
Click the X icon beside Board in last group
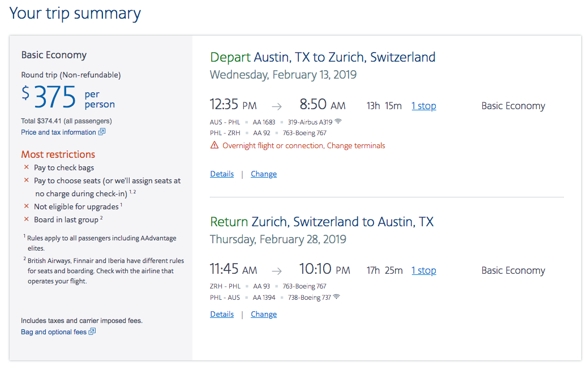click(x=26, y=219)
